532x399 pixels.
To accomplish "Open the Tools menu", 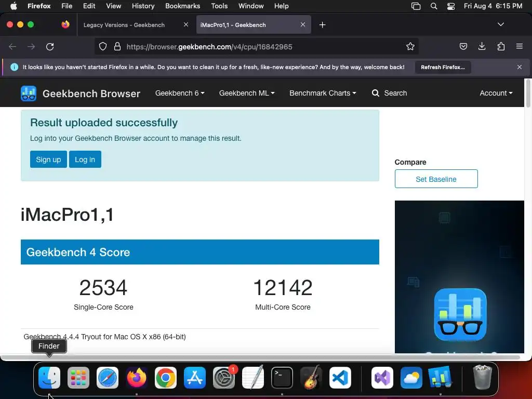I will coord(219,6).
